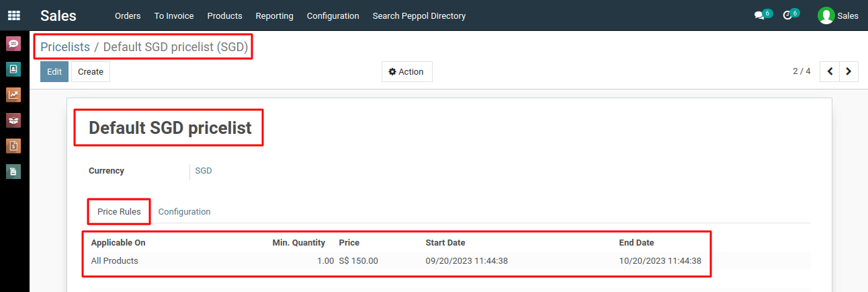Go to the next pricelist record

[849, 71]
